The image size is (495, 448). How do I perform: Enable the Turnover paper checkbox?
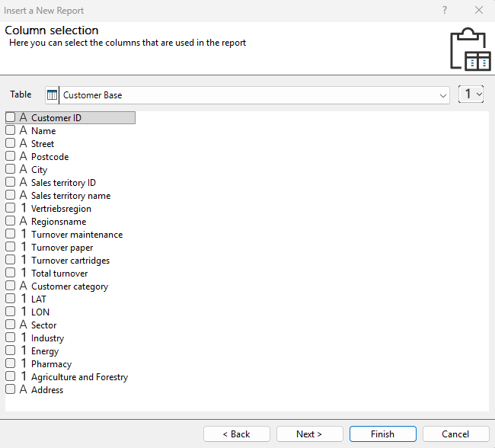coord(10,247)
